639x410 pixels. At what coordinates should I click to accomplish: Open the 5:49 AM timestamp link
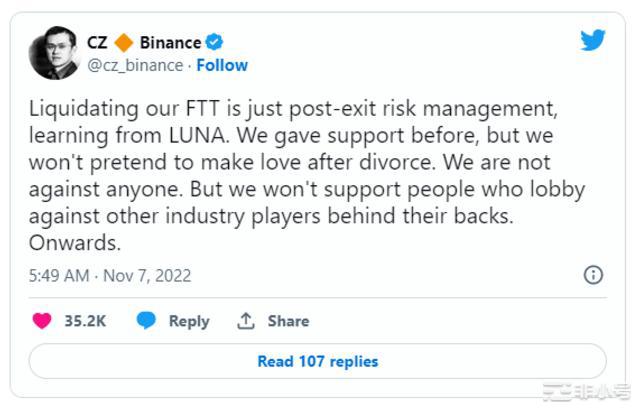[110, 275]
